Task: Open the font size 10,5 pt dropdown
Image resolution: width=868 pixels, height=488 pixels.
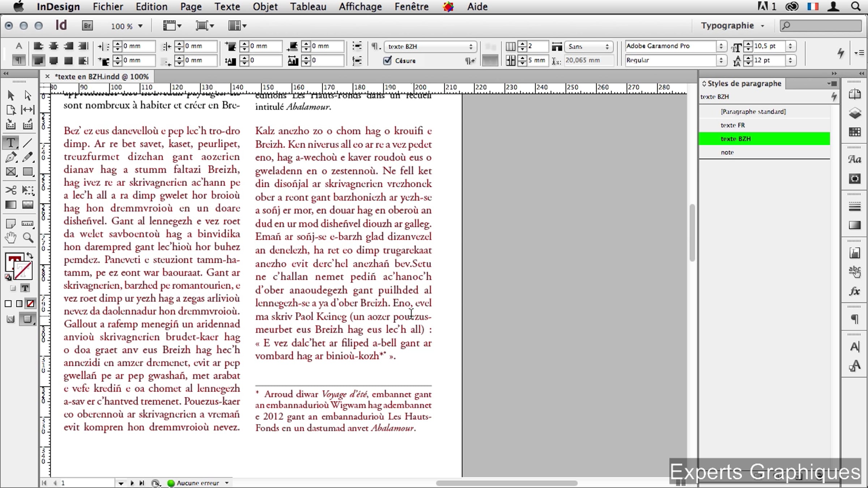Action: [x=790, y=46]
